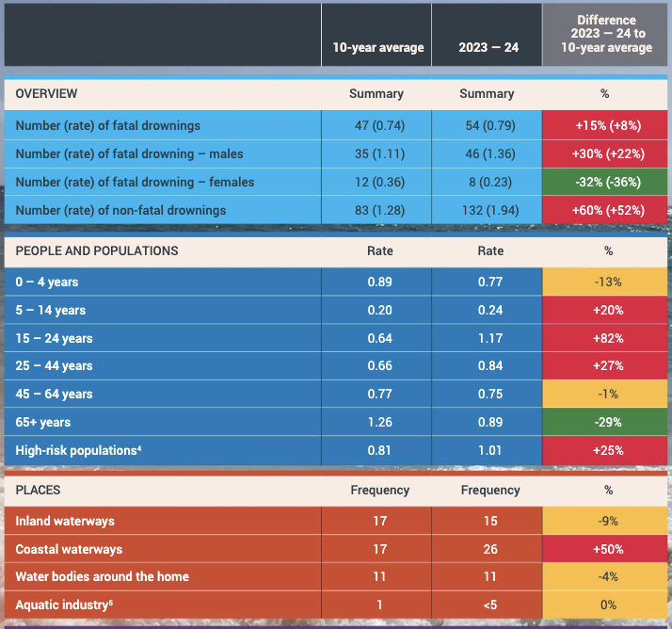Click the red +50% Coastal waterways cell

coord(607,549)
